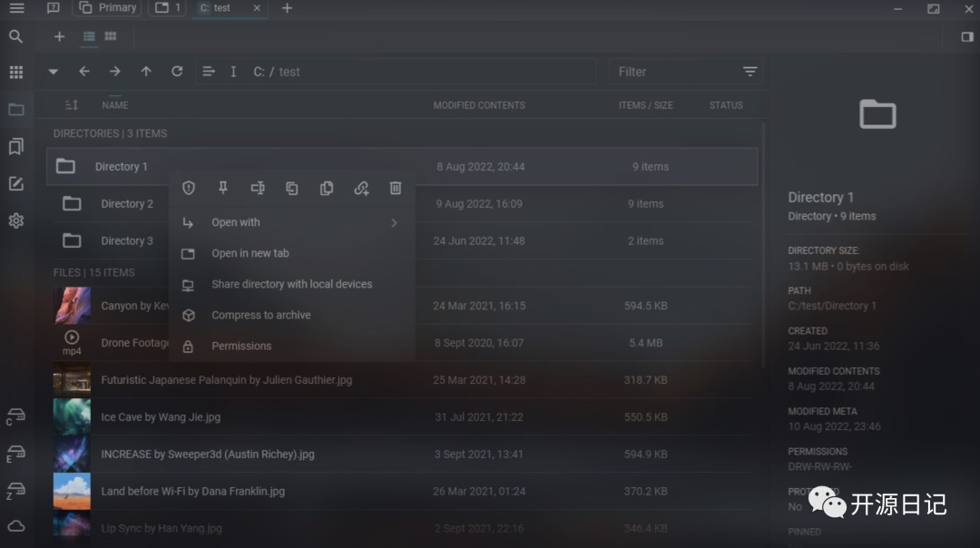Open filter options menu icon
980x548 pixels.
(750, 72)
